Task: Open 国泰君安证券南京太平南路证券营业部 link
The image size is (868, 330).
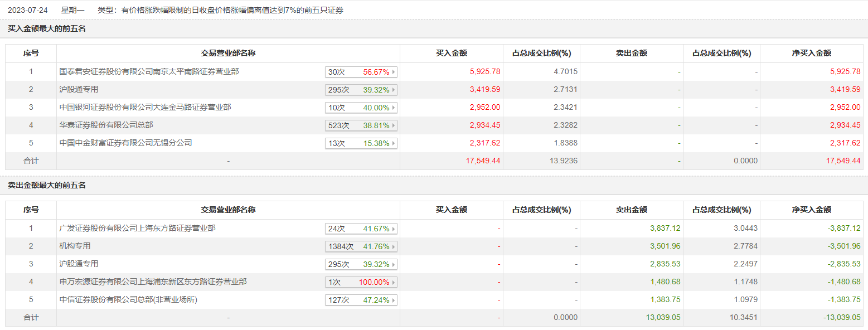Action: pos(149,71)
